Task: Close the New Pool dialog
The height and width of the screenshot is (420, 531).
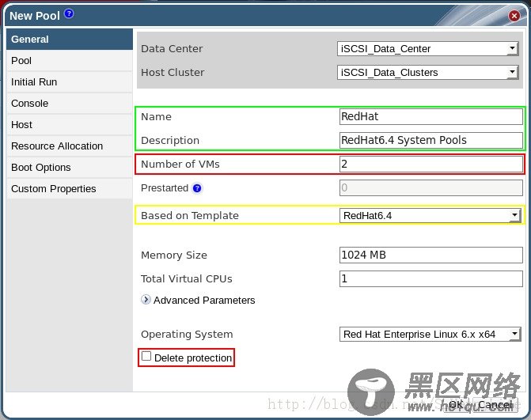Action: 514,16
